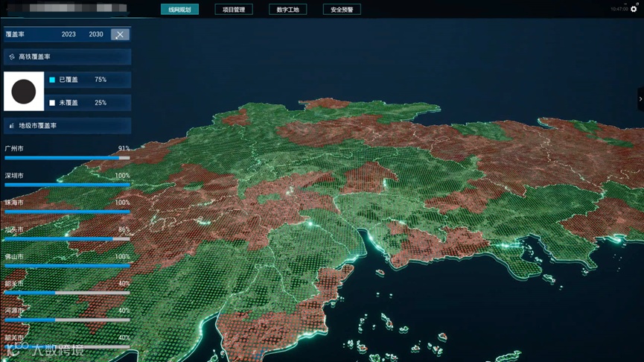
Task: Click the 86% coverage value
Action: click(124, 229)
